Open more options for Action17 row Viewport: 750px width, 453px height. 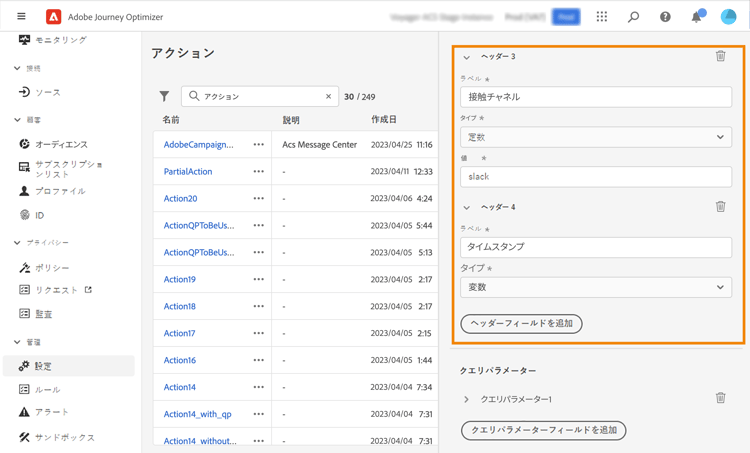pos(259,333)
